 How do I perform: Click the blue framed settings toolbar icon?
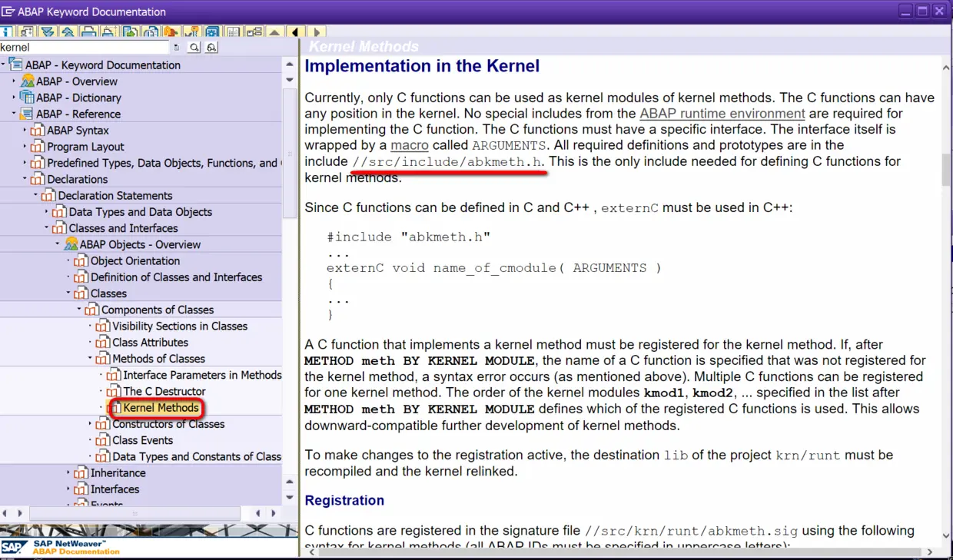212,31
